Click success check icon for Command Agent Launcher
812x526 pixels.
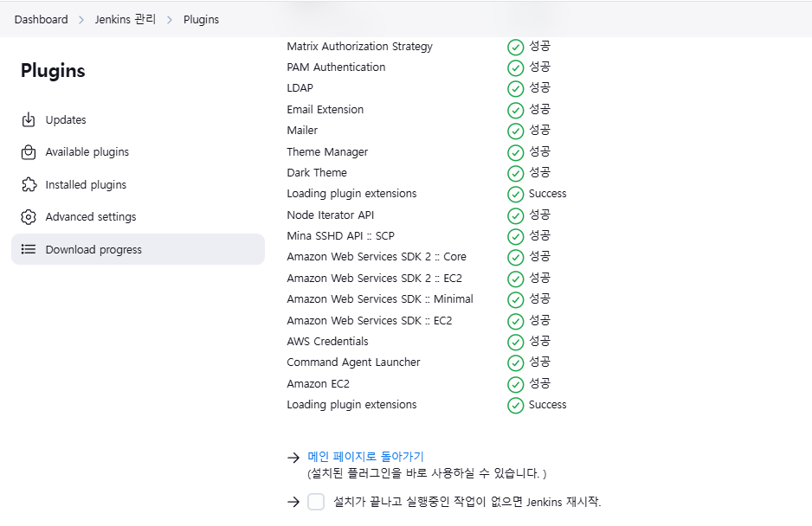point(515,362)
